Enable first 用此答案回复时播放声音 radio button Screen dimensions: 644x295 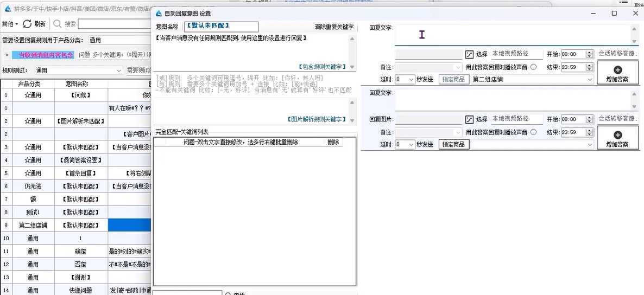point(533,67)
